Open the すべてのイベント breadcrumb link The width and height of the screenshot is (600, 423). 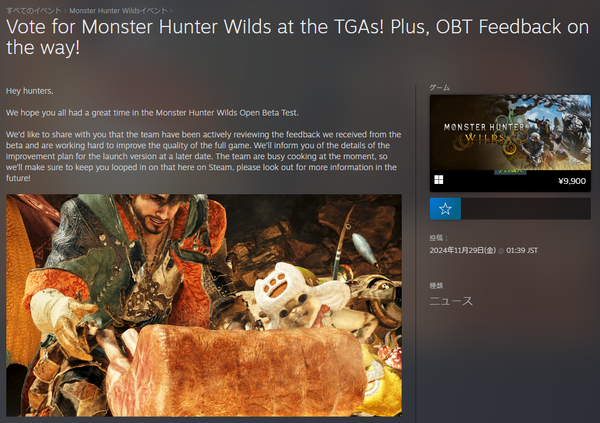pyautogui.click(x=34, y=11)
